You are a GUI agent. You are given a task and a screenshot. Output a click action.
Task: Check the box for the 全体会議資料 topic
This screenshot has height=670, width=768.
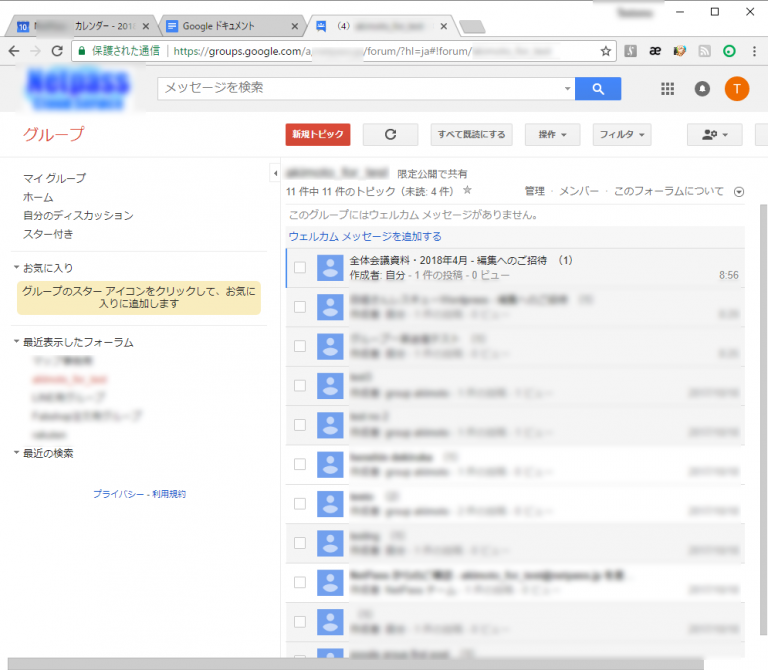point(300,267)
